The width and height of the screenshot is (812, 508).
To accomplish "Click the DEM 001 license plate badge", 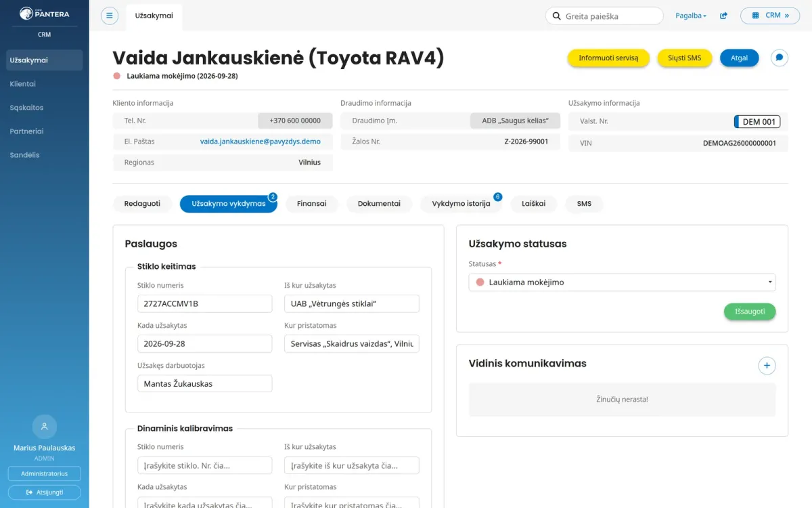I will [x=757, y=122].
